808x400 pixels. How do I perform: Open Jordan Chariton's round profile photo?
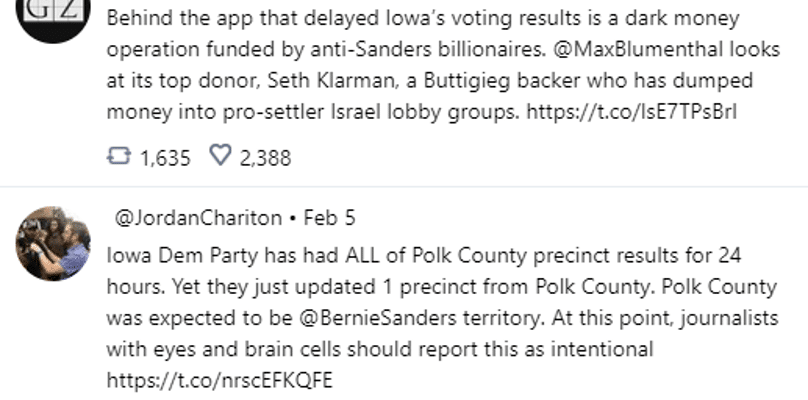pyautogui.click(x=53, y=244)
